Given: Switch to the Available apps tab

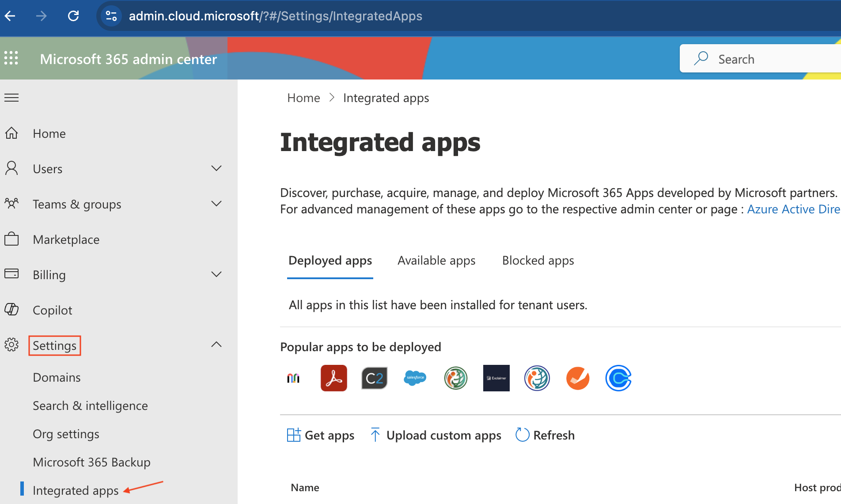Looking at the screenshot, I should coord(437,261).
